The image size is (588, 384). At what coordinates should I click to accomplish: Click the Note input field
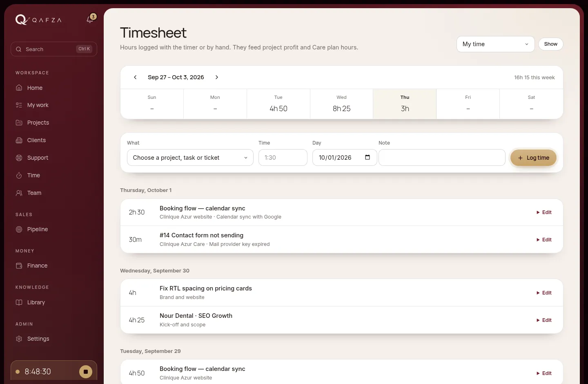coord(442,158)
